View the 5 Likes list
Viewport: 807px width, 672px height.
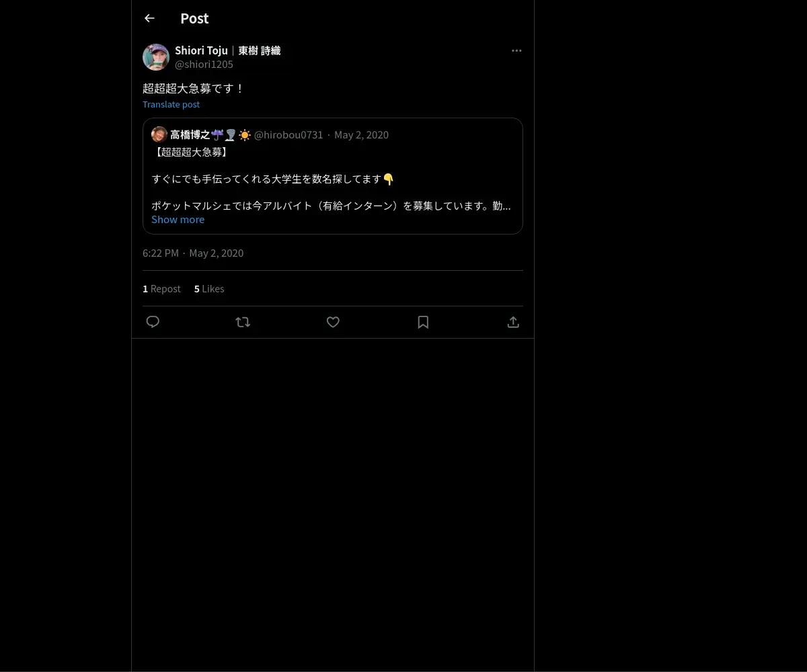pyautogui.click(x=209, y=288)
